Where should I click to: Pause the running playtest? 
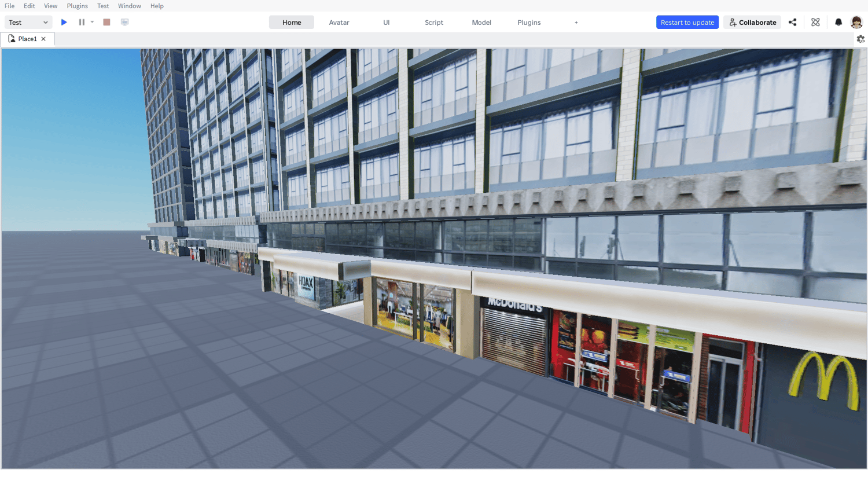tap(82, 22)
